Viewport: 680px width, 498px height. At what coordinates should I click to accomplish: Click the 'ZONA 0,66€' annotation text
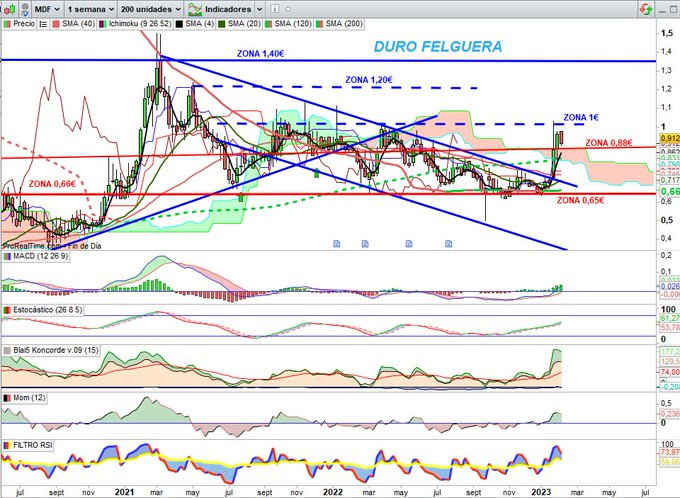pos(52,184)
